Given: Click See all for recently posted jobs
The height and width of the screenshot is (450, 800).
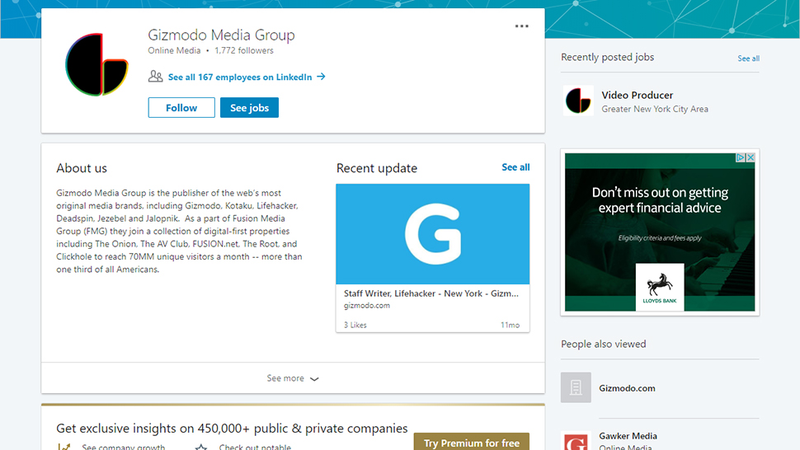Looking at the screenshot, I should pos(748,59).
